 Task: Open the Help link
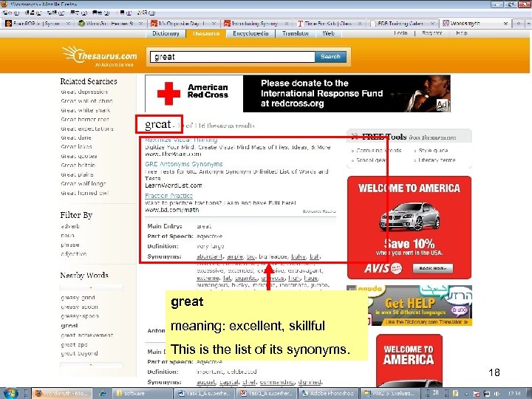461,33
